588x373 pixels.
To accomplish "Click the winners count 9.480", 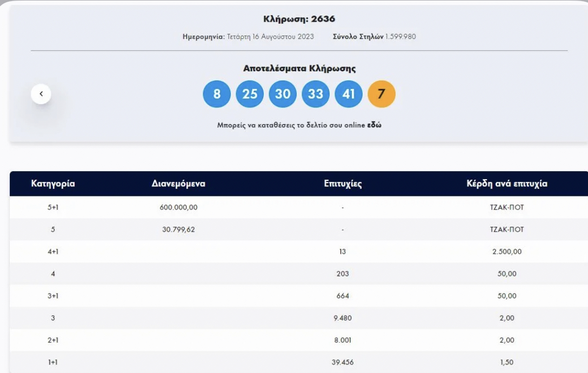I will tap(343, 318).
